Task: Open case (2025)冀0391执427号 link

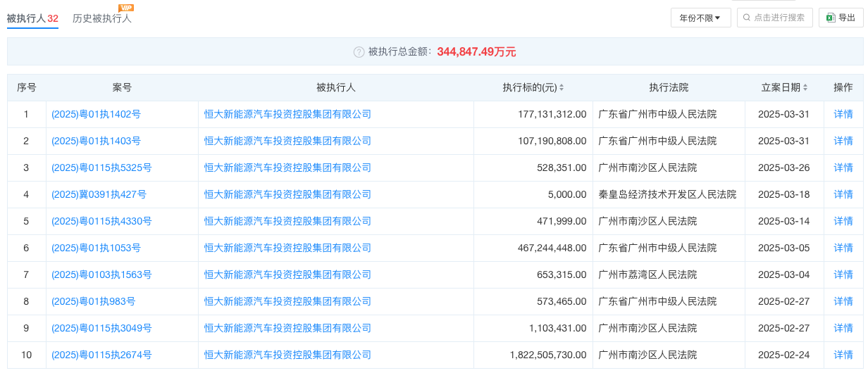Action: [x=99, y=194]
